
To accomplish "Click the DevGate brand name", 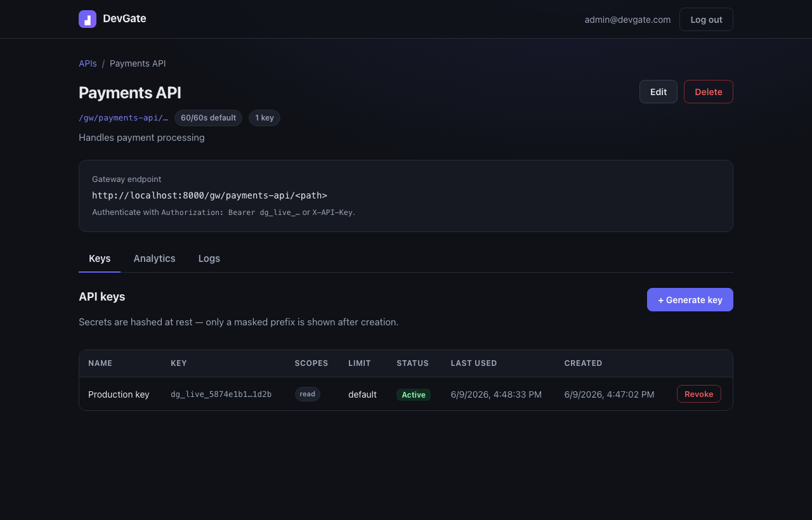I will click(124, 19).
